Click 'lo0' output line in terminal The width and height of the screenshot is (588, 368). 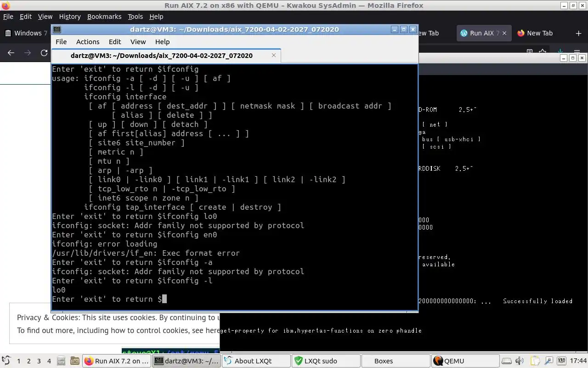(59, 290)
